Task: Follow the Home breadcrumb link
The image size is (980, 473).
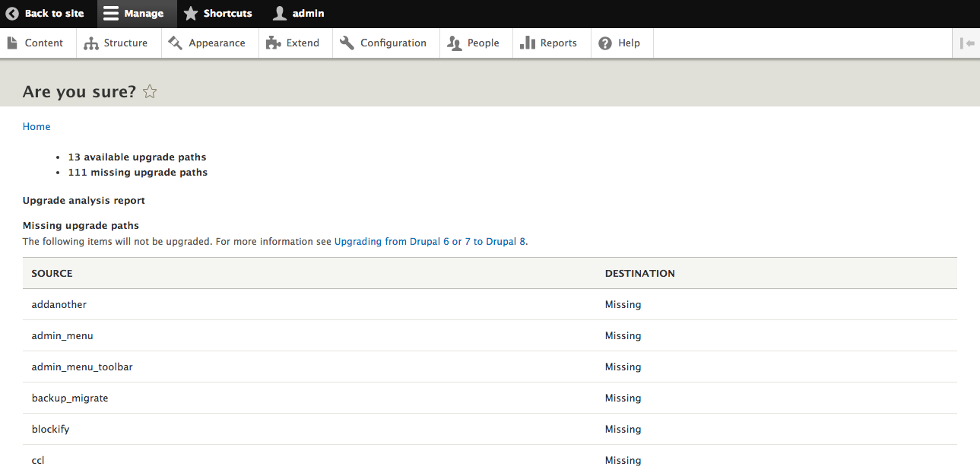Action: pyautogui.click(x=36, y=127)
